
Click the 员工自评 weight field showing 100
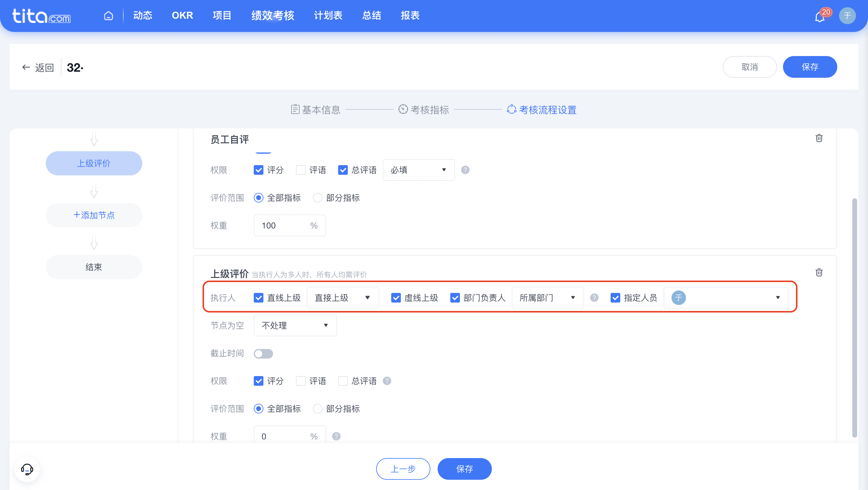pos(289,225)
